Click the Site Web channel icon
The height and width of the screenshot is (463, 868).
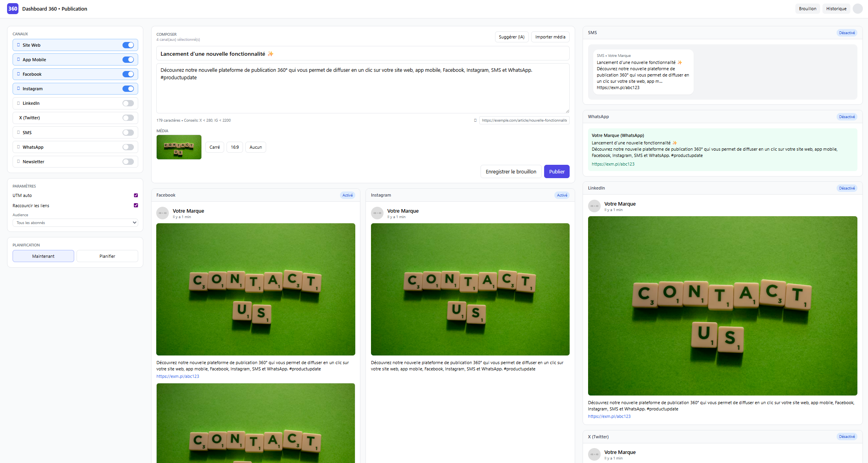[x=18, y=45]
